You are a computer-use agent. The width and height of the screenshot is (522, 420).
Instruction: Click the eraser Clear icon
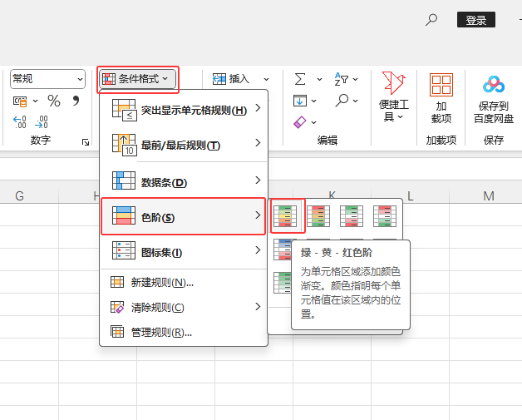(300, 121)
